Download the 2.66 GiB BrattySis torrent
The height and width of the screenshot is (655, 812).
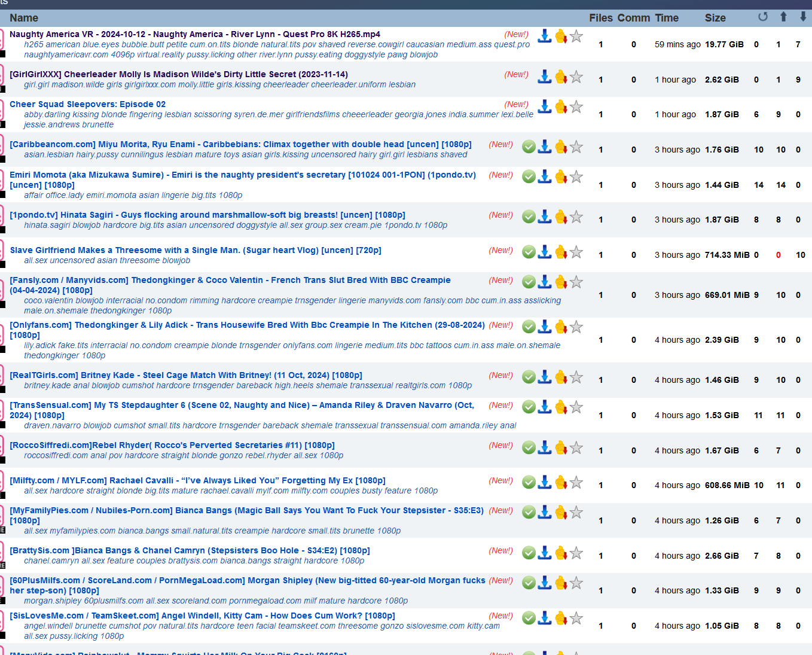point(544,553)
